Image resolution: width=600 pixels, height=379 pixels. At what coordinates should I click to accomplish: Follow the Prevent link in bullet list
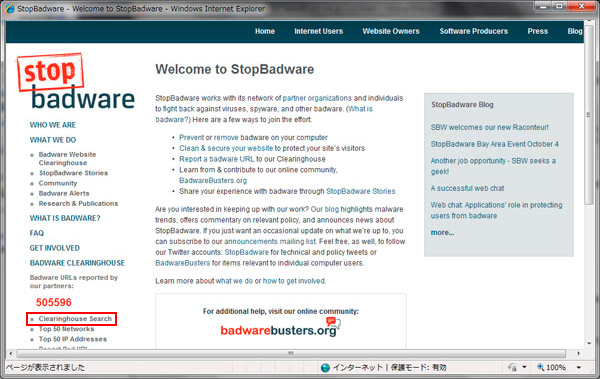(191, 137)
